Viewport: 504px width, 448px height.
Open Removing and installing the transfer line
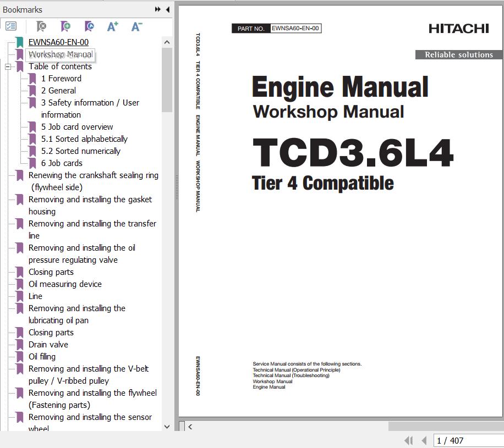click(x=92, y=229)
